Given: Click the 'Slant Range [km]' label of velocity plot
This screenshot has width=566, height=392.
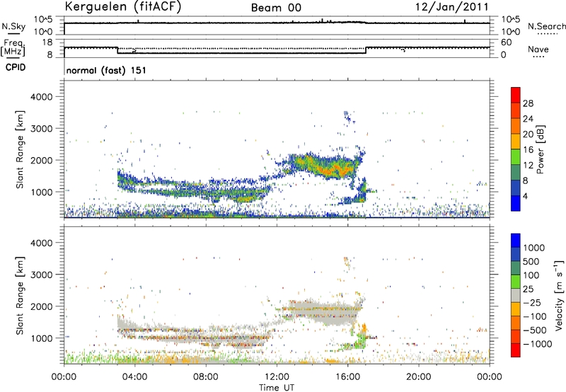Looking at the screenshot, I should click(20, 296).
